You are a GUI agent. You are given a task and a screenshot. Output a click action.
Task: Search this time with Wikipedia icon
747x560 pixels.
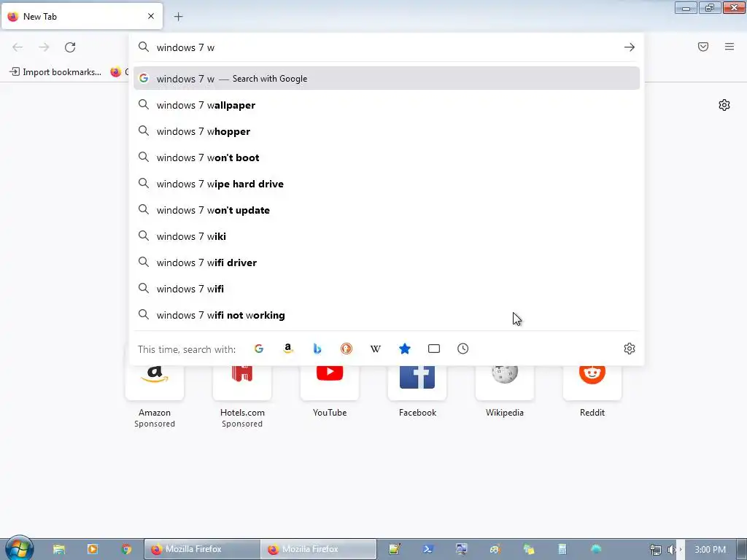tap(376, 349)
